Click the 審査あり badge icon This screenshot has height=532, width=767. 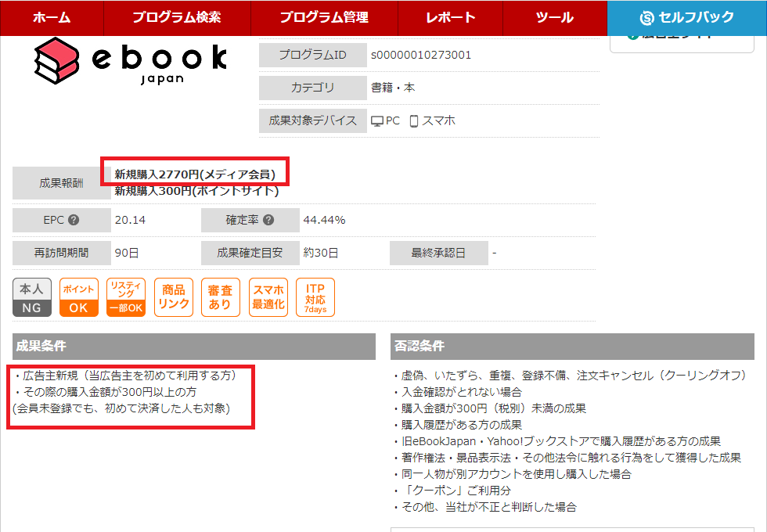[220, 298]
